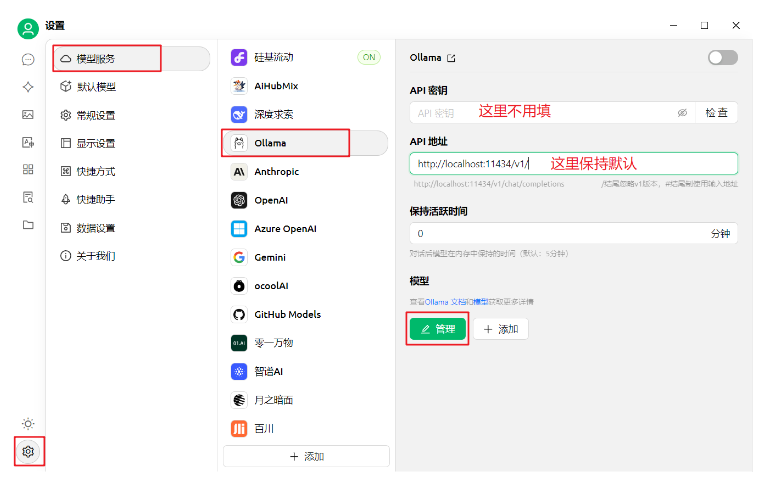Open 数据设置 settings section
This screenshot has height=485, width=770.
(96, 227)
